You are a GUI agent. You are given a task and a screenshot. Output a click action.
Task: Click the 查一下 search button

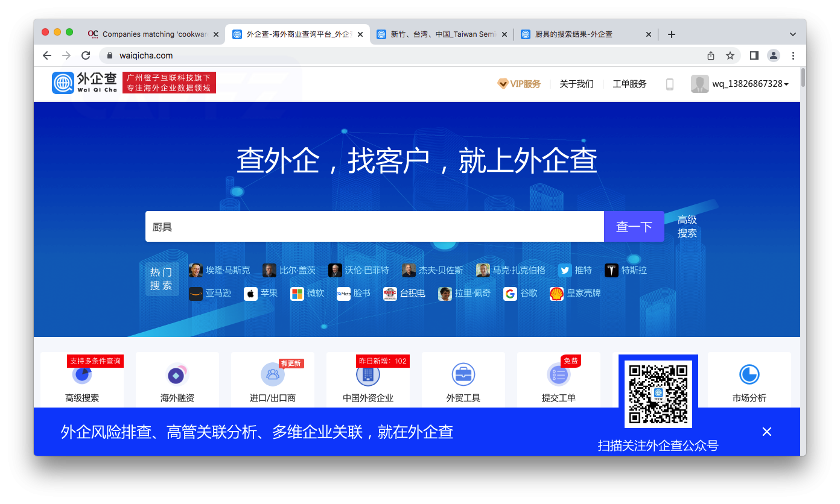pyautogui.click(x=634, y=226)
